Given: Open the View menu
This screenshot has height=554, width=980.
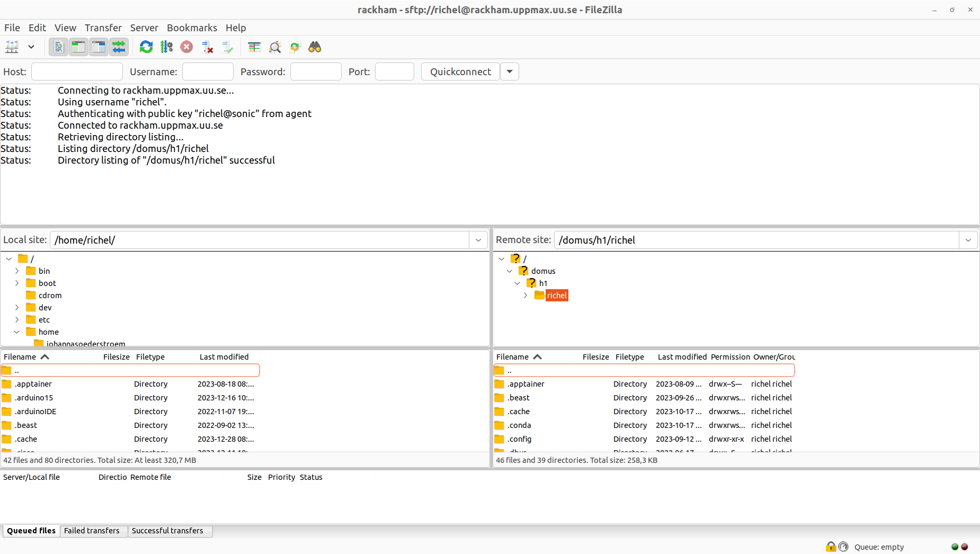Looking at the screenshot, I should (x=65, y=28).
